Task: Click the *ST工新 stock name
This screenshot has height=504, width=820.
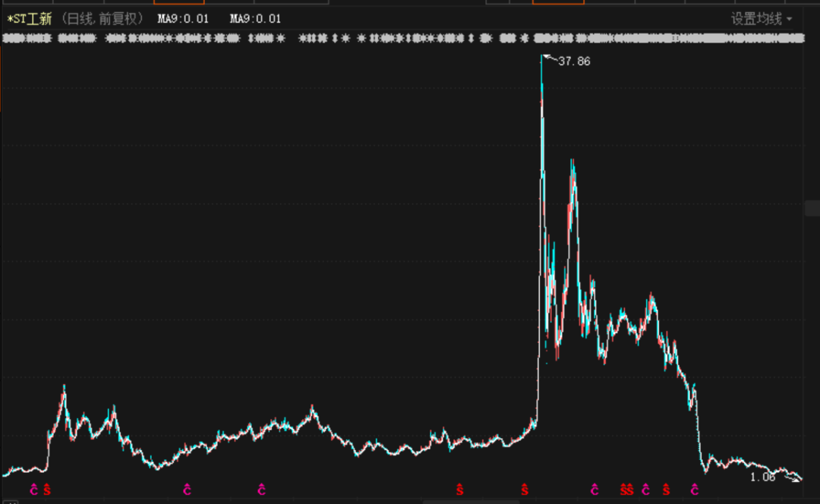Action: (30, 19)
